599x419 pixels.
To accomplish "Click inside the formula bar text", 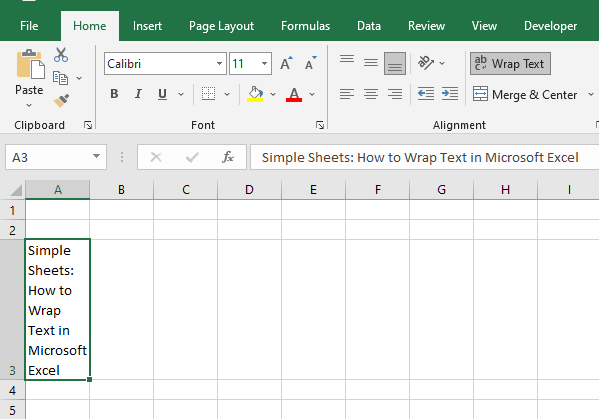I will (420, 157).
